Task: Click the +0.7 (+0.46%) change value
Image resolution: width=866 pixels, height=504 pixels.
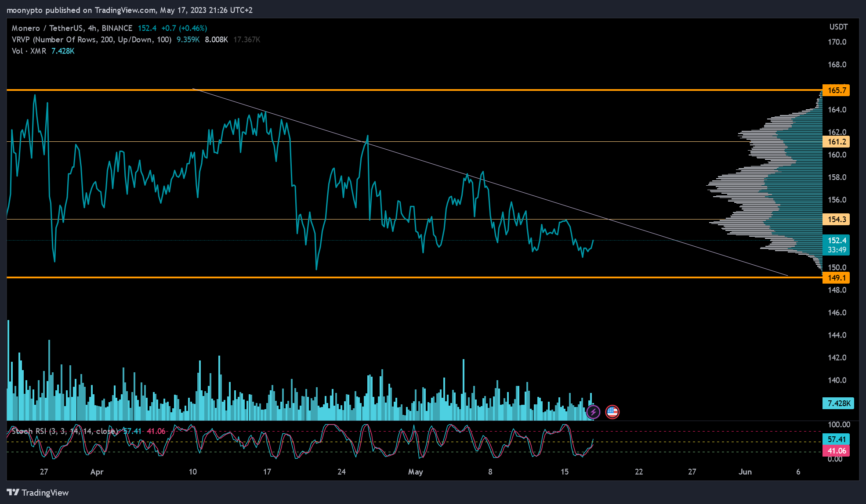Action: 184,28
